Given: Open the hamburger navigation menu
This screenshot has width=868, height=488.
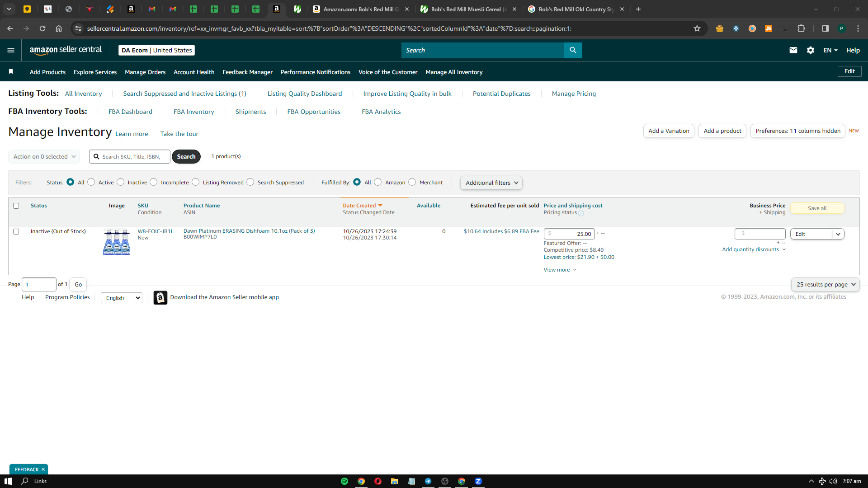Looking at the screenshot, I should pos(11,50).
